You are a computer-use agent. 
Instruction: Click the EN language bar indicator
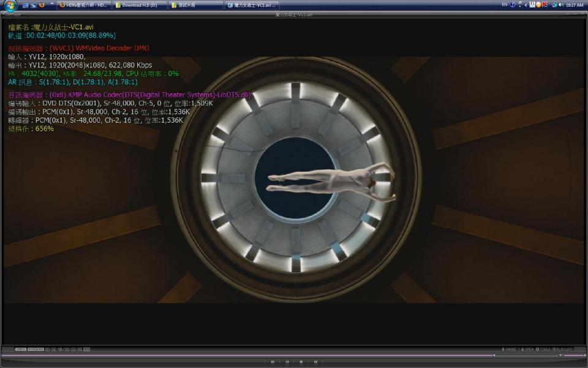tap(504, 4)
